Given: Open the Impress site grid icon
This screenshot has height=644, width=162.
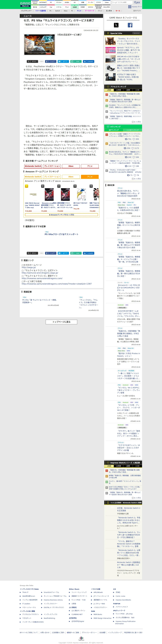Looking at the screenshot, I should click(x=129, y=7).
